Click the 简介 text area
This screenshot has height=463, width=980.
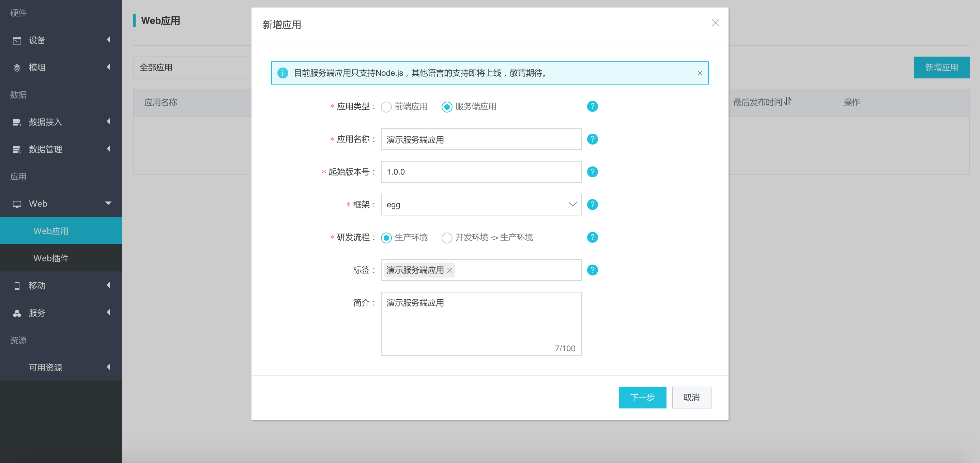[x=481, y=324]
